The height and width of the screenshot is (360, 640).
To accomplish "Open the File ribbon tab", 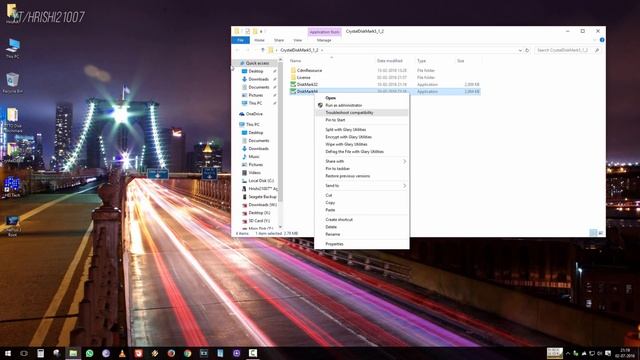I will coord(240,40).
